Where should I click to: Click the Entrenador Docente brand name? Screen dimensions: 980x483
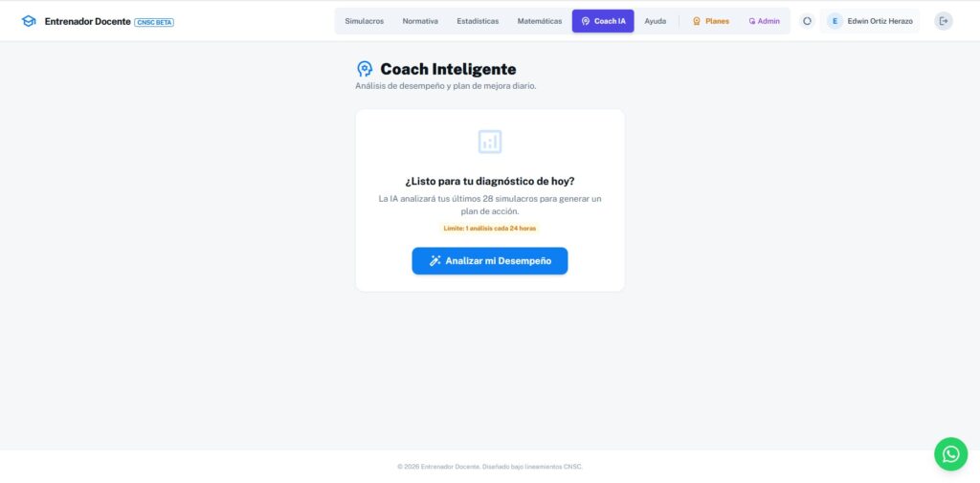point(87,21)
